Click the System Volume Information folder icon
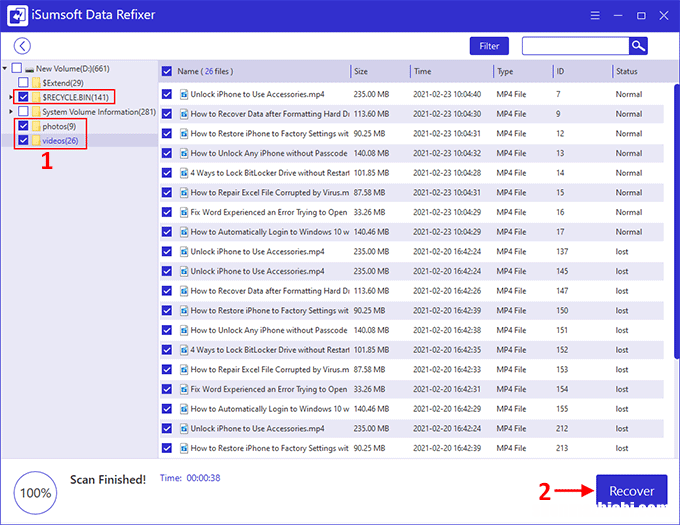 click(x=36, y=111)
